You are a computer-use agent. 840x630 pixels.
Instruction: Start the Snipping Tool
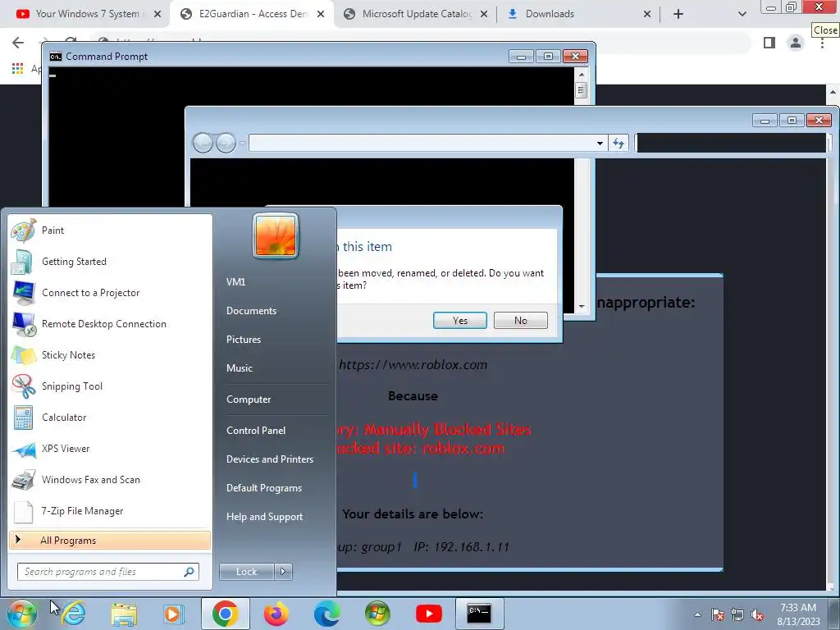pos(110,386)
